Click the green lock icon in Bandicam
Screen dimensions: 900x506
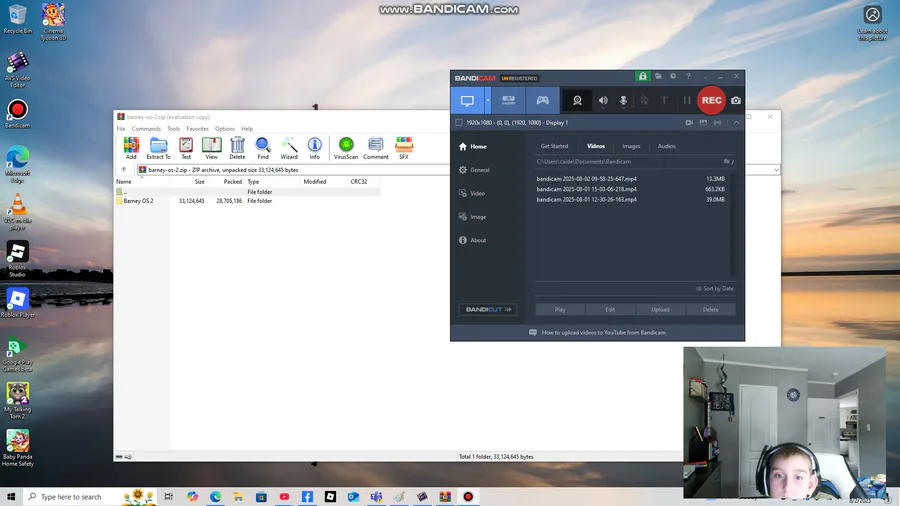point(642,76)
